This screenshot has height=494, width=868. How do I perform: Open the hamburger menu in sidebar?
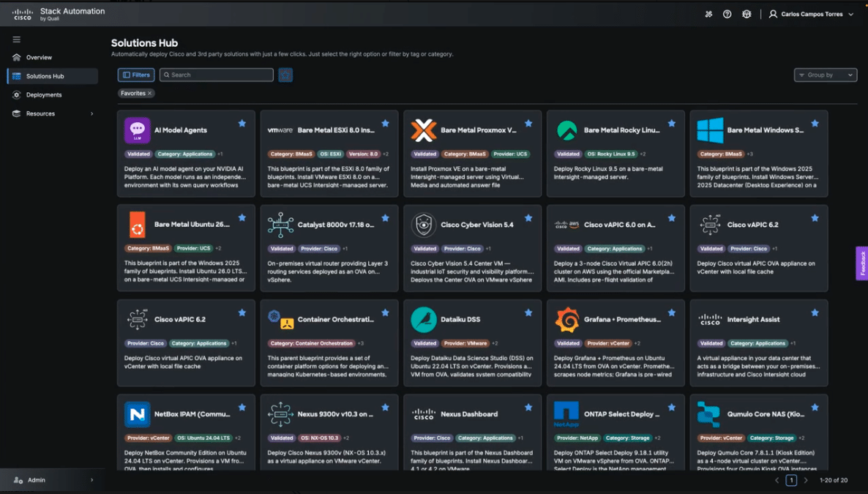pos(17,40)
